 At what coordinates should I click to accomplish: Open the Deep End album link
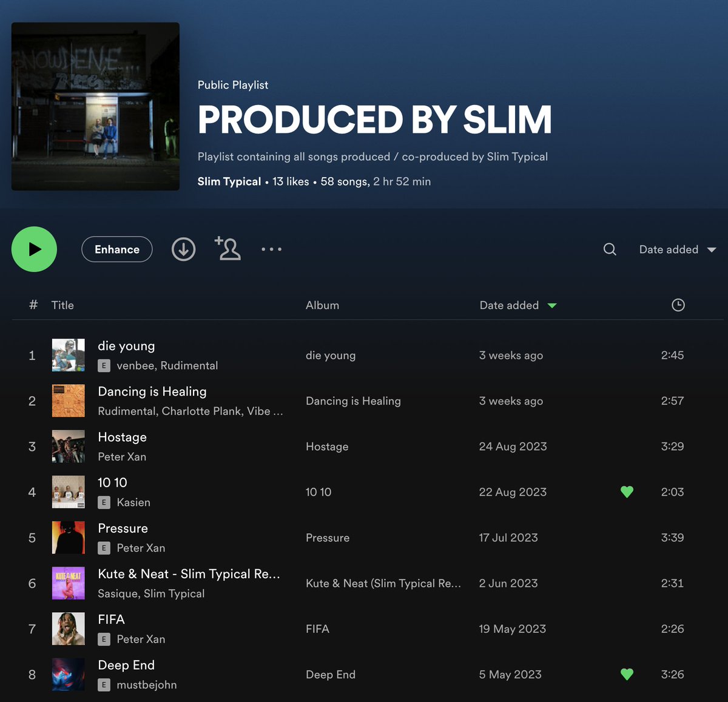tap(331, 674)
